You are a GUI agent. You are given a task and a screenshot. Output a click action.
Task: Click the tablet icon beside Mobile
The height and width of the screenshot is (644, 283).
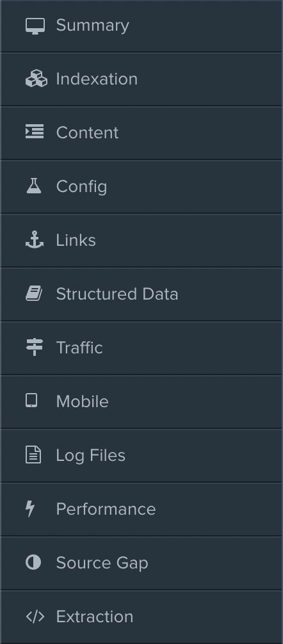[31, 401]
